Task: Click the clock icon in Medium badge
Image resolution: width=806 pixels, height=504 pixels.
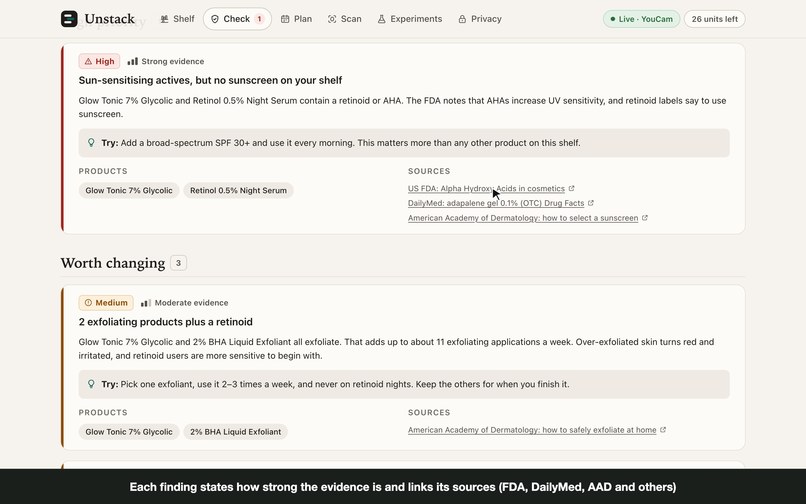Action: [x=88, y=303]
